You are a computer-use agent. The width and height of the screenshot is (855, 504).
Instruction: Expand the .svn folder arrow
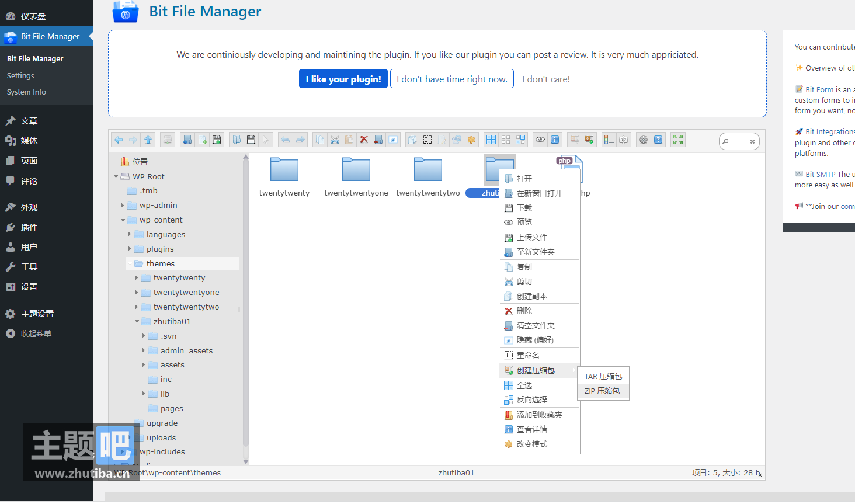[144, 336]
